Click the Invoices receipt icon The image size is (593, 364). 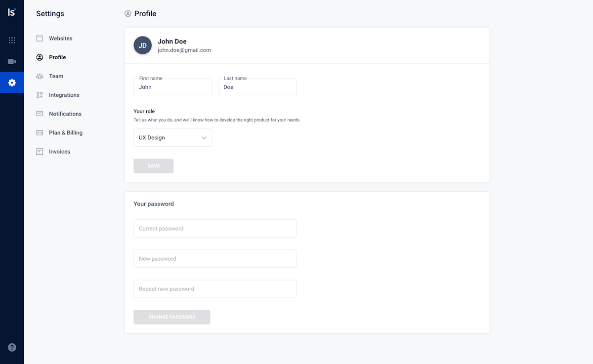point(40,152)
